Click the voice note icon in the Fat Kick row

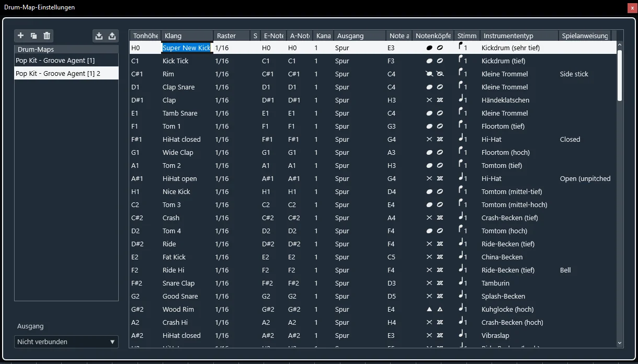[x=462, y=256]
